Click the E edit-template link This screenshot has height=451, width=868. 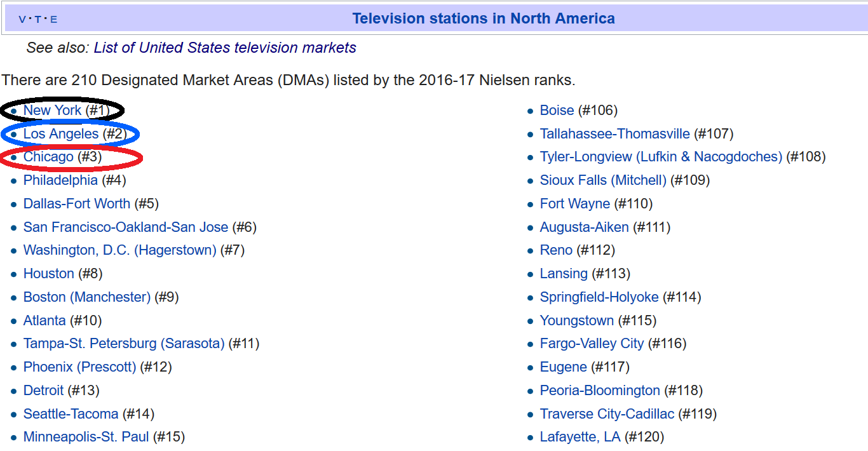coord(53,19)
